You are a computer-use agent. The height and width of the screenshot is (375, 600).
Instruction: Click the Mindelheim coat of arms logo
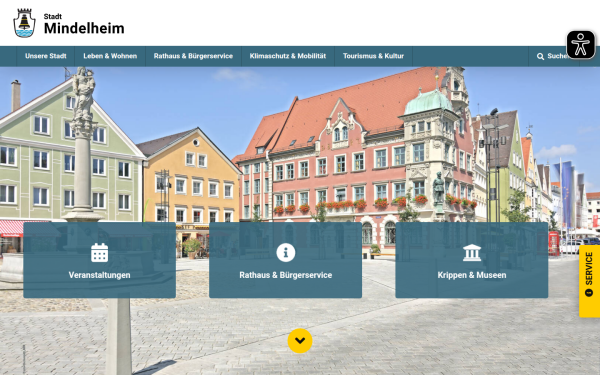pos(24,23)
